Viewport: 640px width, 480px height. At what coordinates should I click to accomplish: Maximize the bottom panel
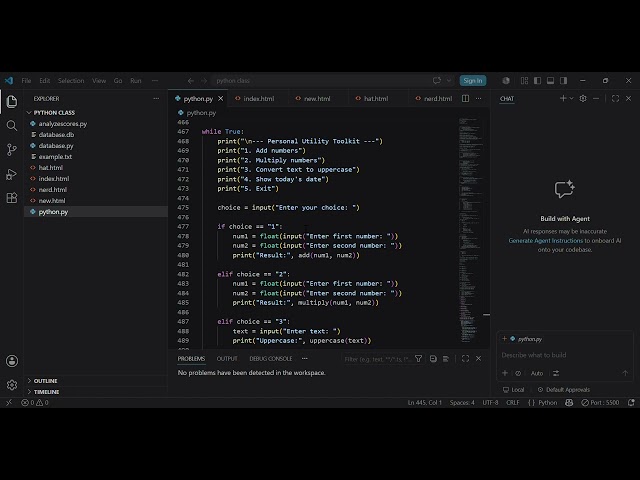coord(465,359)
